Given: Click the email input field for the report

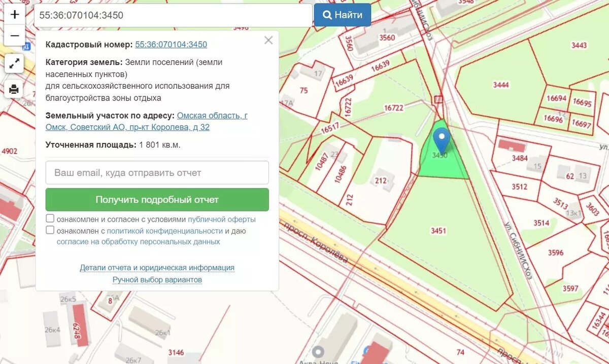Looking at the screenshot, I should tap(157, 172).
